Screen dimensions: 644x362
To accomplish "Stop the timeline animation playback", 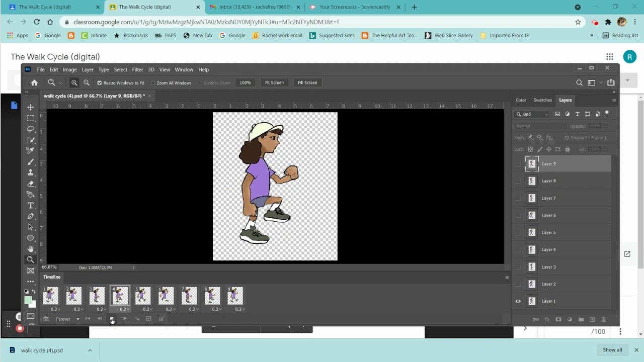I will pos(112,319).
